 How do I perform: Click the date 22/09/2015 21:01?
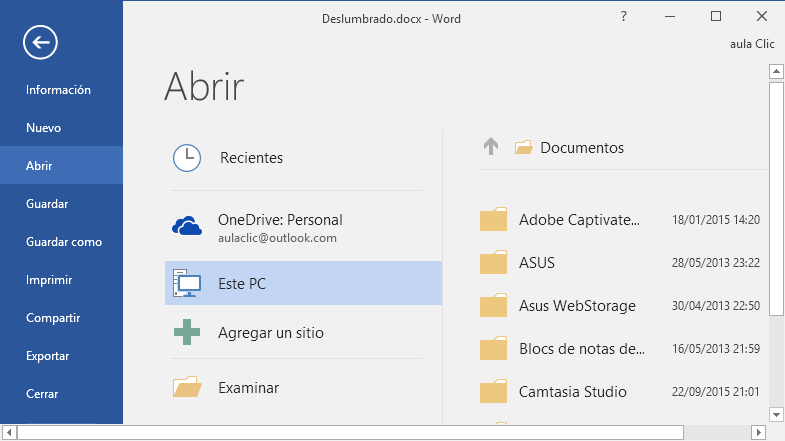(x=715, y=392)
